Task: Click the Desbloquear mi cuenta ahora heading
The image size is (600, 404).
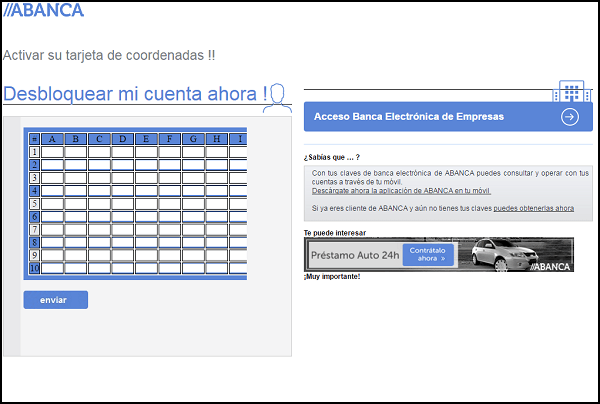Action: point(135,94)
